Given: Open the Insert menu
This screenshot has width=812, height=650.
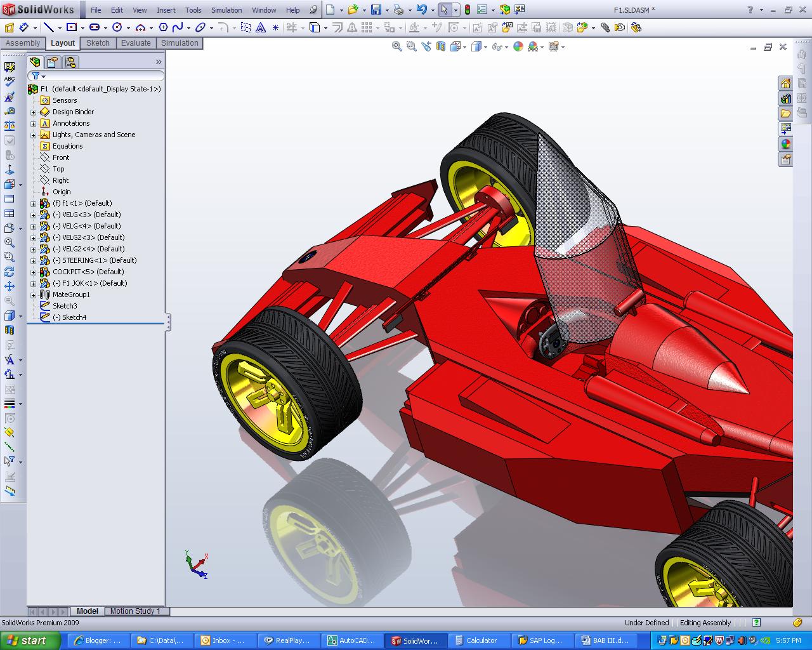Looking at the screenshot, I should coord(166,10).
